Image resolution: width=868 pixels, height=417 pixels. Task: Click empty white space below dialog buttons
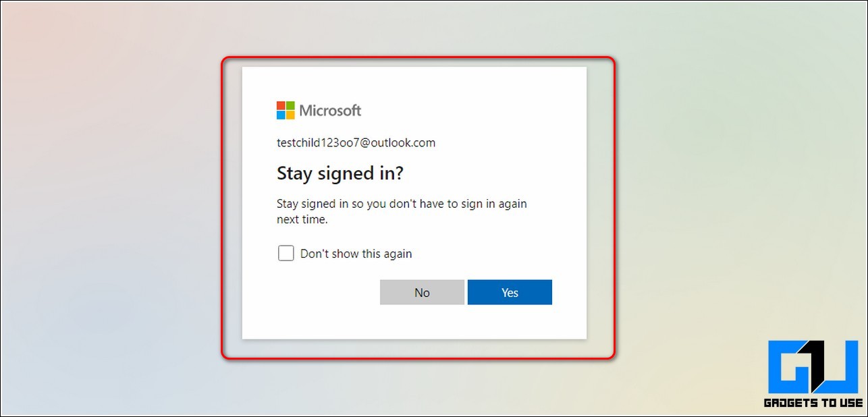point(414,323)
